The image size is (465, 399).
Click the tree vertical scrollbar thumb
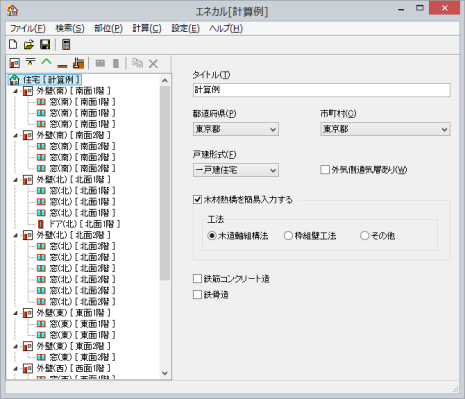(165, 183)
